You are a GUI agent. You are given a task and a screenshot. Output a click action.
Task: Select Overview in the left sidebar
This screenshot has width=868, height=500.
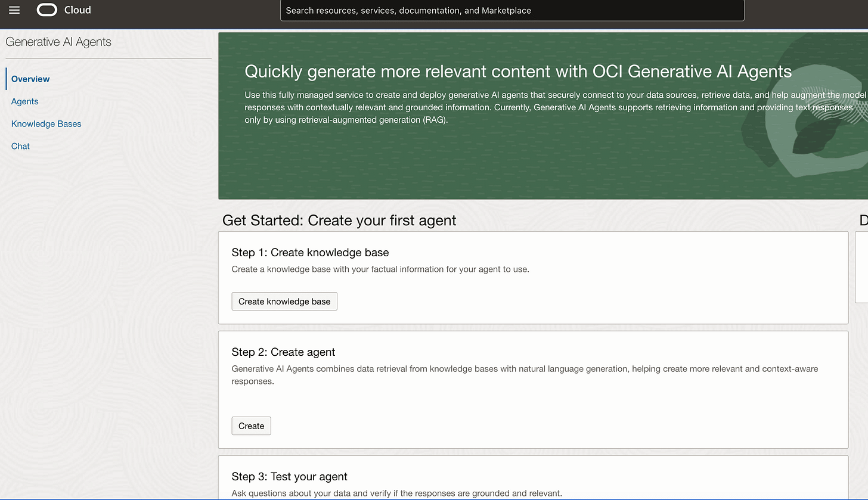30,79
